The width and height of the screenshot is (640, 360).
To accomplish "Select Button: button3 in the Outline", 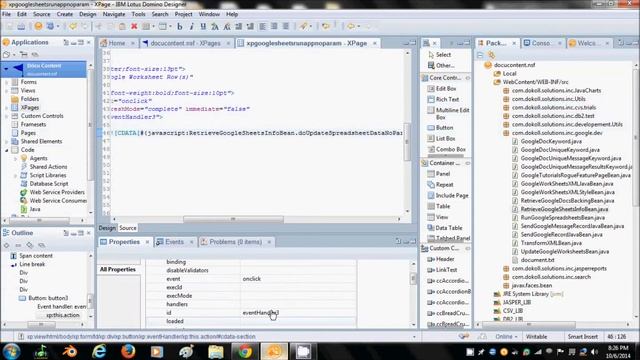I will pos(48,298).
